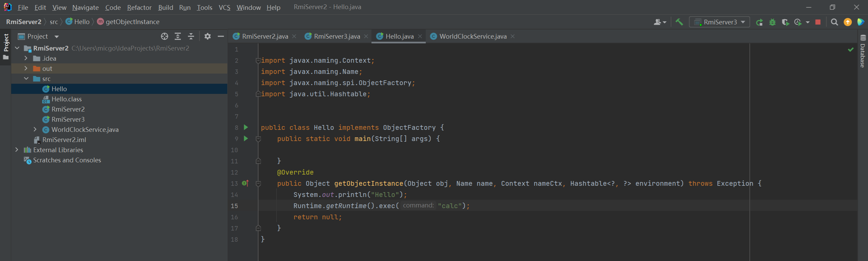The height and width of the screenshot is (261, 868).
Task: Click the orange update arrow icon
Action: [848, 22]
